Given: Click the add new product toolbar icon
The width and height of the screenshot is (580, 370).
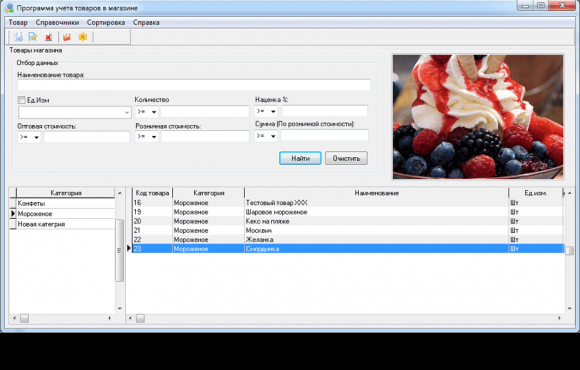Looking at the screenshot, I should click(18, 37).
